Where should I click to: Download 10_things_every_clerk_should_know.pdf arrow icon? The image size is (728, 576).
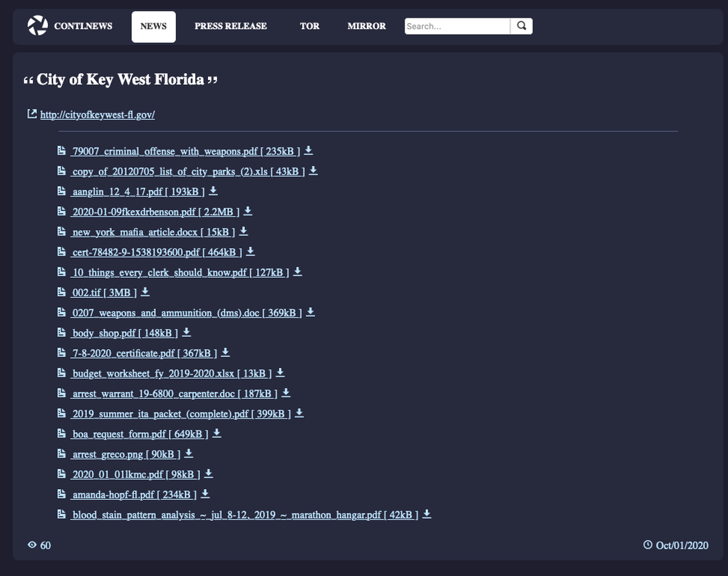297,271
